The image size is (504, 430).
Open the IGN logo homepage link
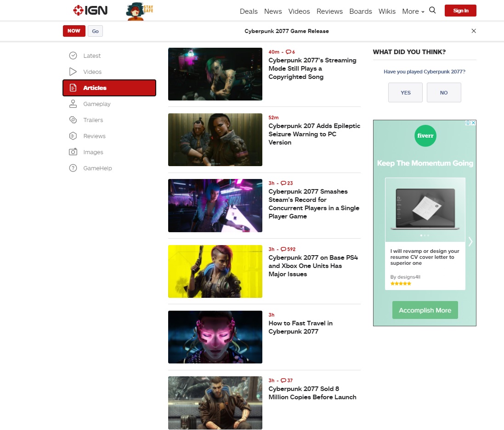(x=91, y=11)
